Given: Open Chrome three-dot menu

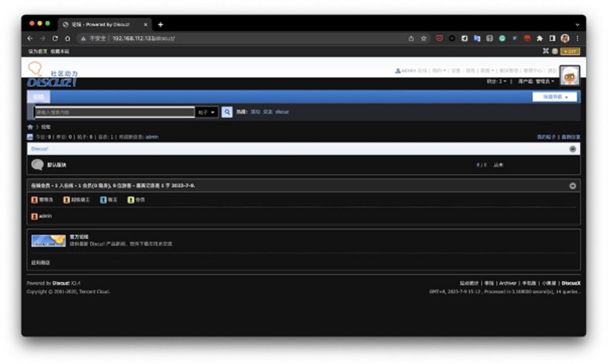Looking at the screenshot, I should pos(577,38).
